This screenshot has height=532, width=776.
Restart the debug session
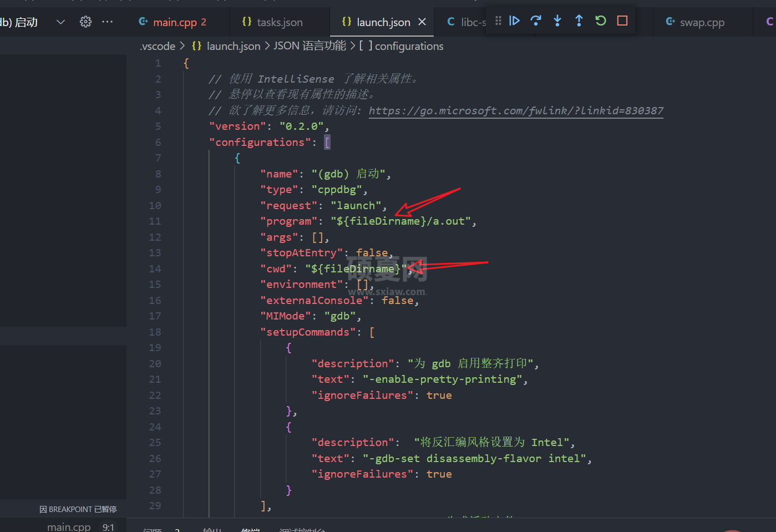pos(601,21)
